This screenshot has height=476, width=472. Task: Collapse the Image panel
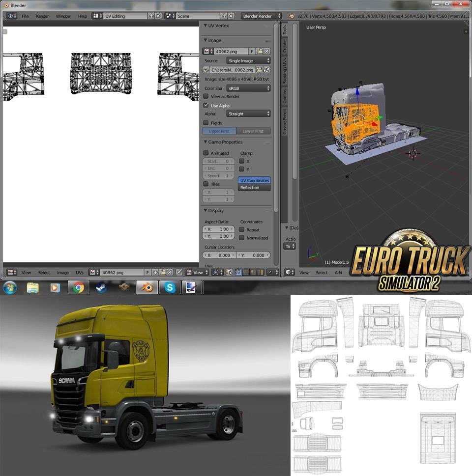[206, 40]
